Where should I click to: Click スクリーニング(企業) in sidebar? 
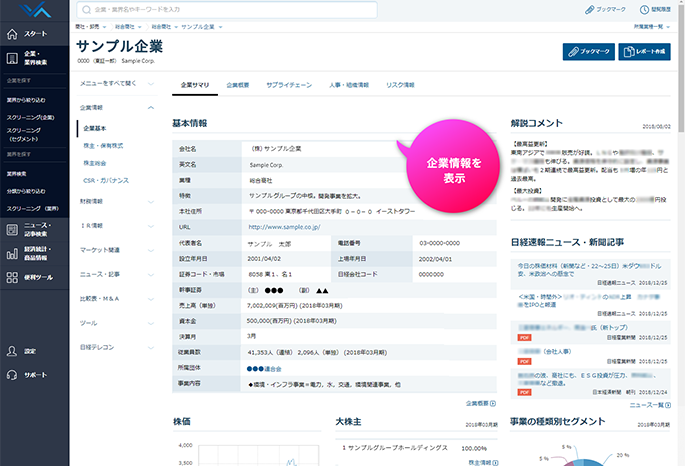[x=30, y=117]
